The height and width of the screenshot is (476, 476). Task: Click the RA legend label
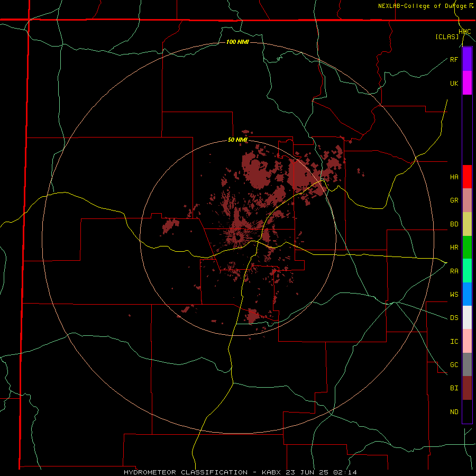tap(454, 271)
